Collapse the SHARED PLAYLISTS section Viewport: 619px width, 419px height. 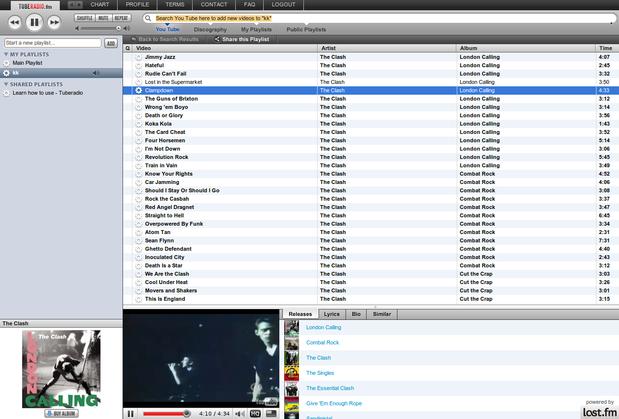coord(6,84)
